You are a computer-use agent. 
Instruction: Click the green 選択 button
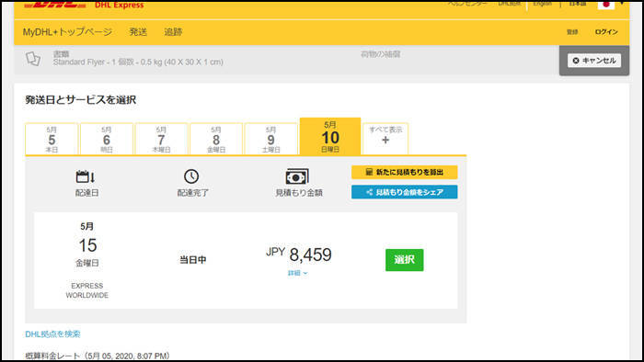[x=405, y=259]
